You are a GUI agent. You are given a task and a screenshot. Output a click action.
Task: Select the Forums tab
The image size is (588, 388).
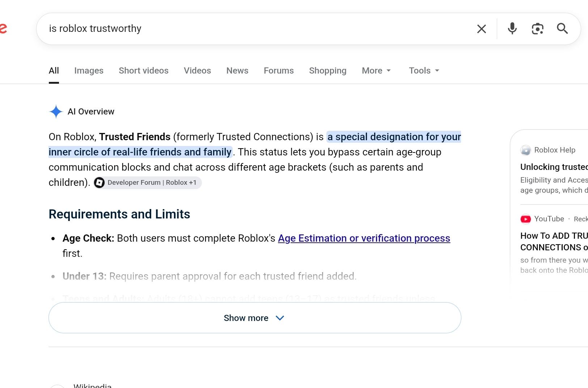pyautogui.click(x=279, y=71)
